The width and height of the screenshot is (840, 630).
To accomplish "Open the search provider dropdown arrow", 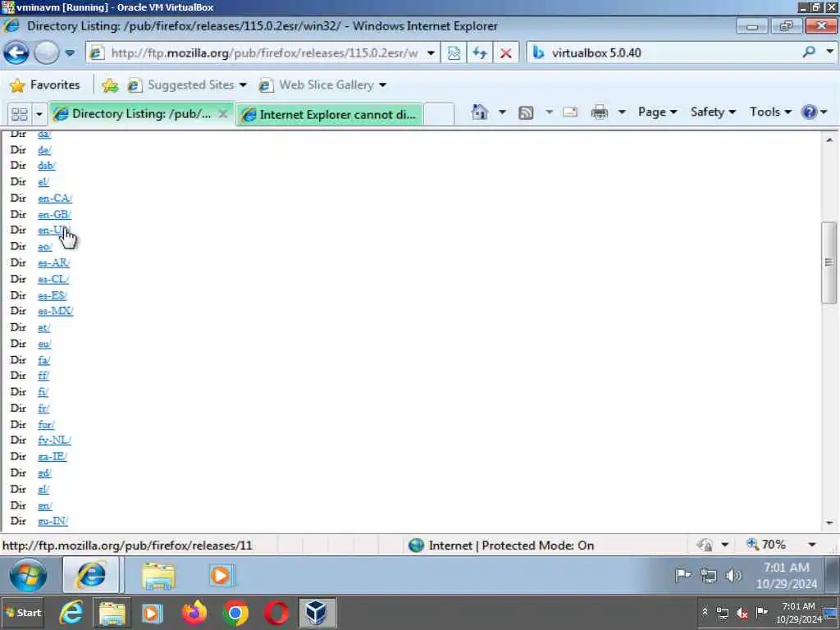I will coord(829,52).
